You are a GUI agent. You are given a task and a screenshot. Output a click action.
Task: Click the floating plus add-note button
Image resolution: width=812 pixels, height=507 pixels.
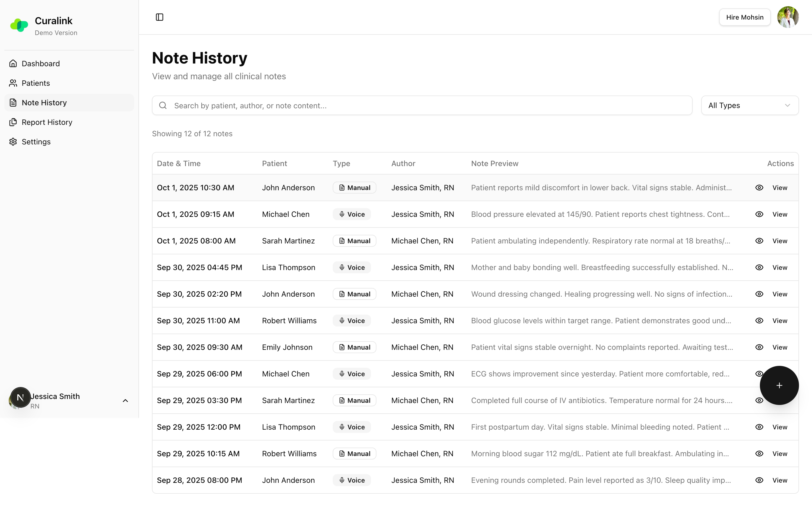pyautogui.click(x=779, y=385)
